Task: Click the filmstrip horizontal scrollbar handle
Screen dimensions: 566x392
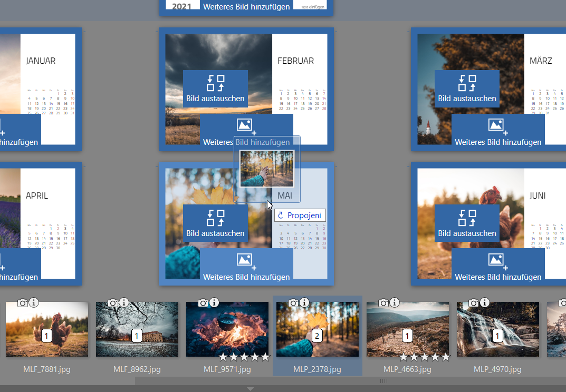Action: point(383,380)
